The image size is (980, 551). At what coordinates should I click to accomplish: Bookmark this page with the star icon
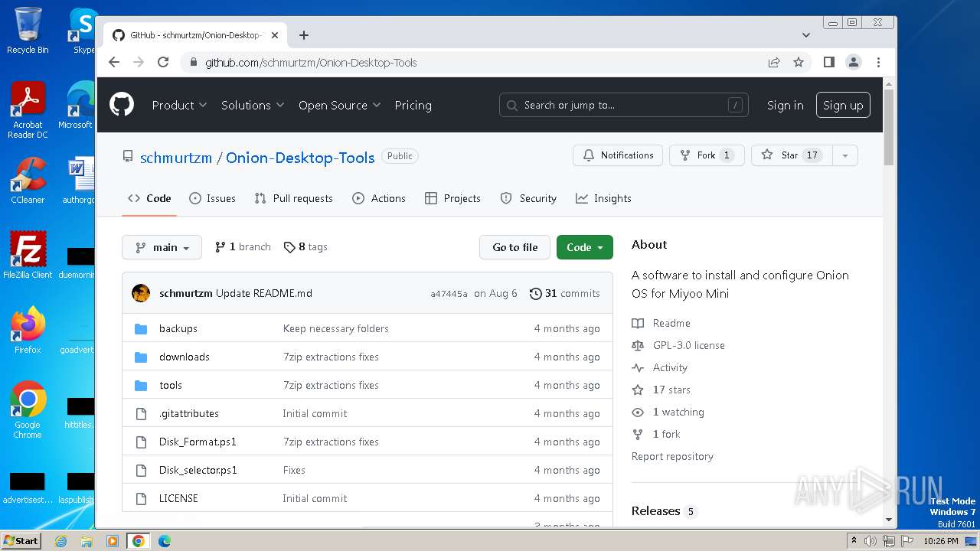point(799,62)
